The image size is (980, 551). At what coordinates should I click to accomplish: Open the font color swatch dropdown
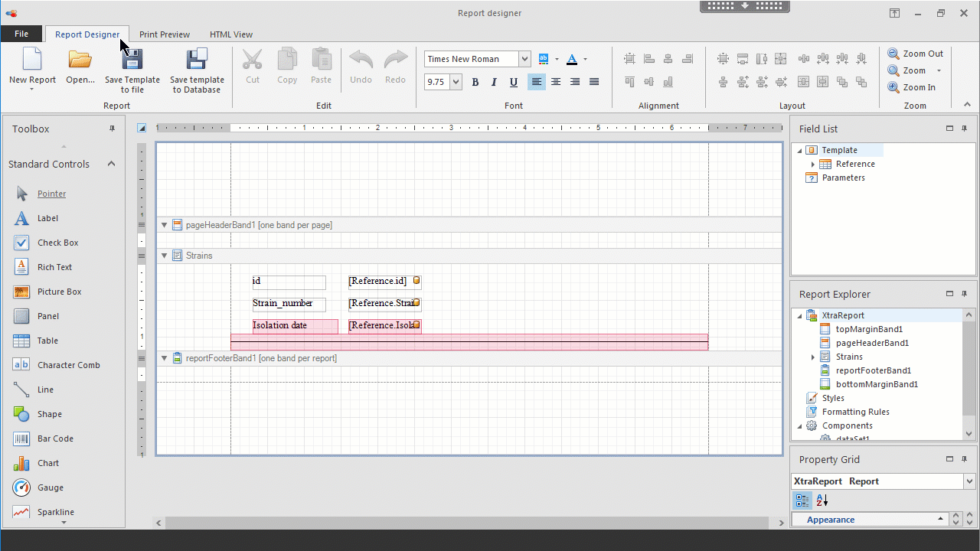click(584, 58)
